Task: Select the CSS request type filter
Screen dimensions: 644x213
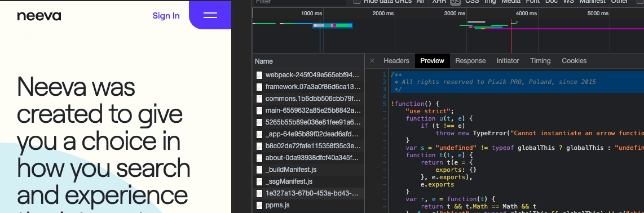Action: click(472, 2)
